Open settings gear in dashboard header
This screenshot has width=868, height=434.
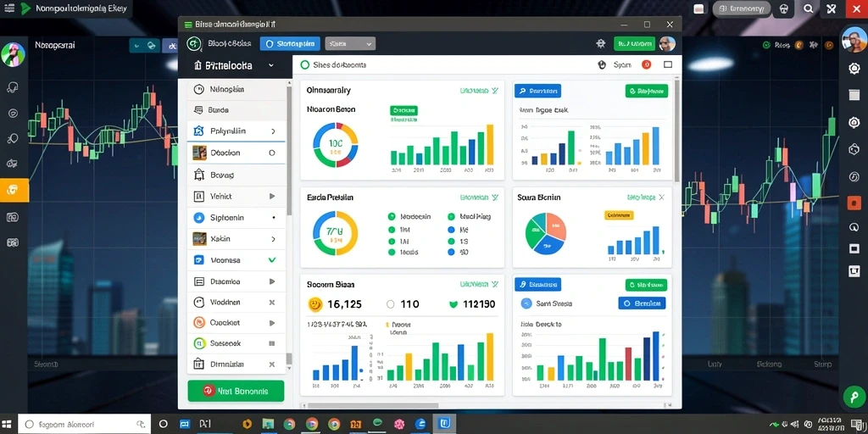pyautogui.click(x=600, y=43)
